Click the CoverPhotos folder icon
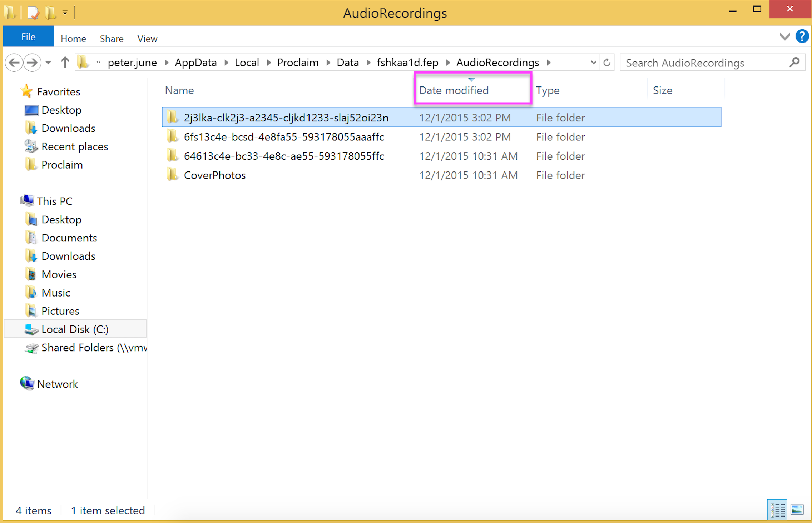Viewport: 812px width, 523px height. coord(172,175)
